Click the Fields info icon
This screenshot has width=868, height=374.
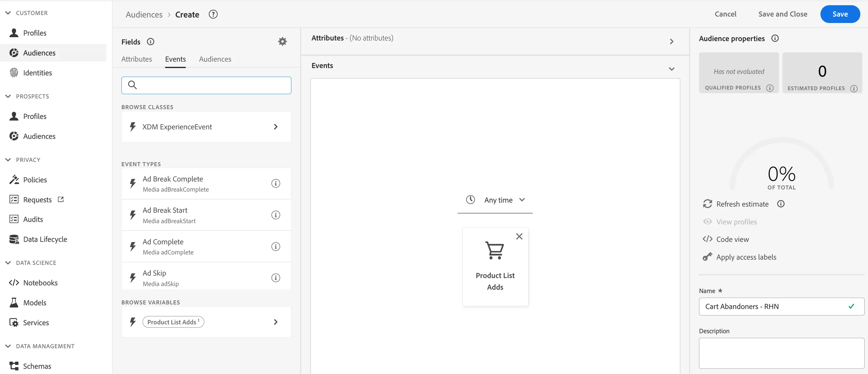pos(151,42)
